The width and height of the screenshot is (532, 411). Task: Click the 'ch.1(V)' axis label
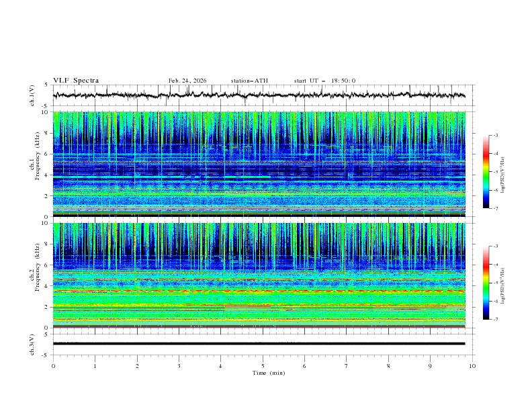32,95
